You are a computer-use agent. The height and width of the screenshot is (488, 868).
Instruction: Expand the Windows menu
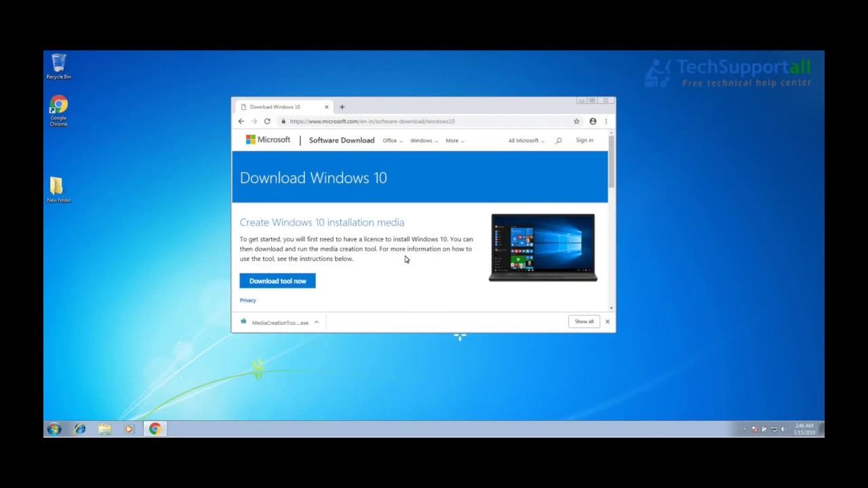point(424,140)
